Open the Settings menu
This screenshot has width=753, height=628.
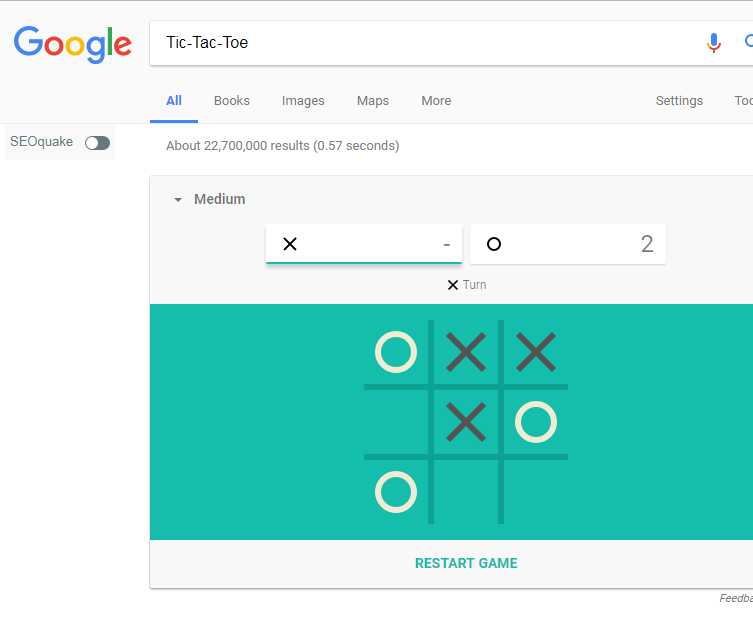[679, 101]
